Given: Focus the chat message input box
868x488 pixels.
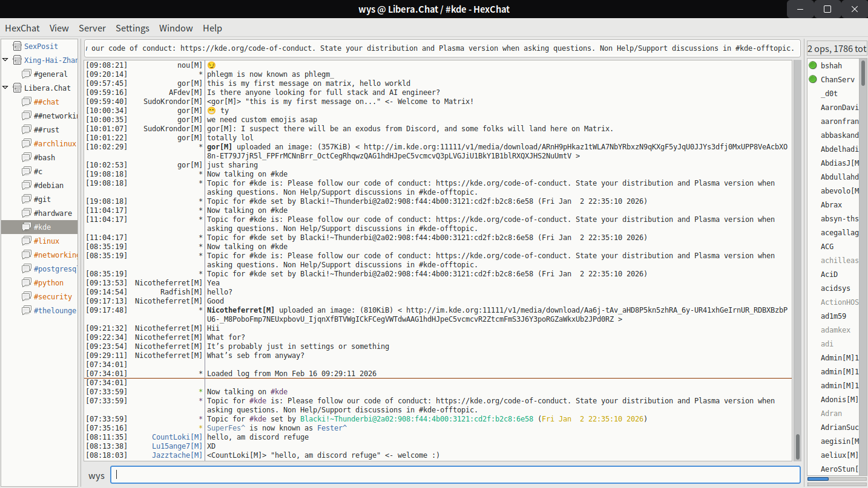Looking at the screenshot, I should [455, 475].
